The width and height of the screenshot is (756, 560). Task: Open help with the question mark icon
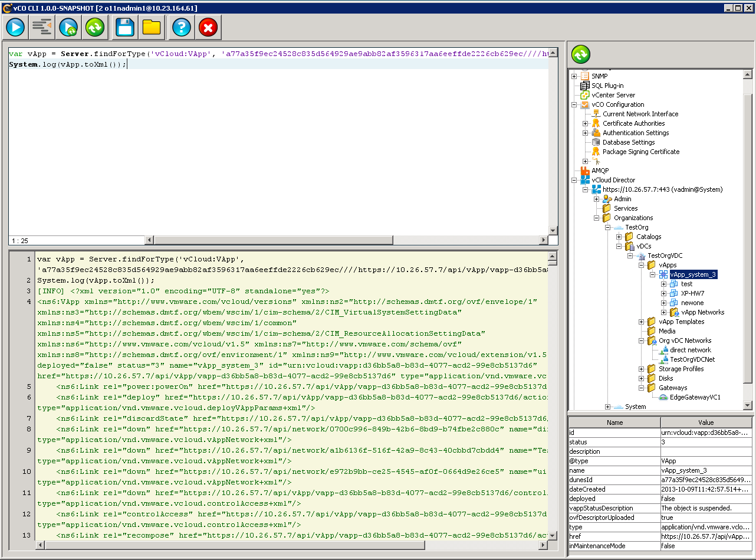pyautogui.click(x=182, y=27)
